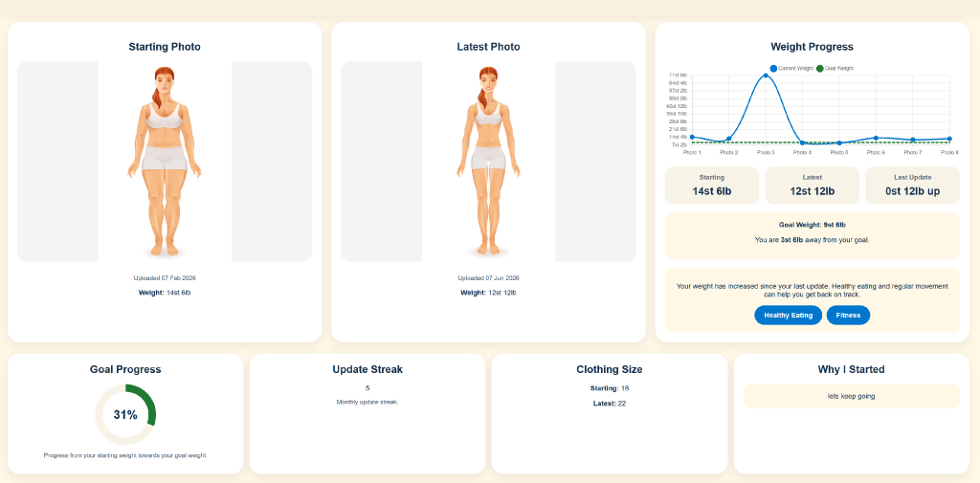Image resolution: width=980 pixels, height=483 pixels.
Task: Toggle Current Weight legend swatch
Action: tap(773, 68)
